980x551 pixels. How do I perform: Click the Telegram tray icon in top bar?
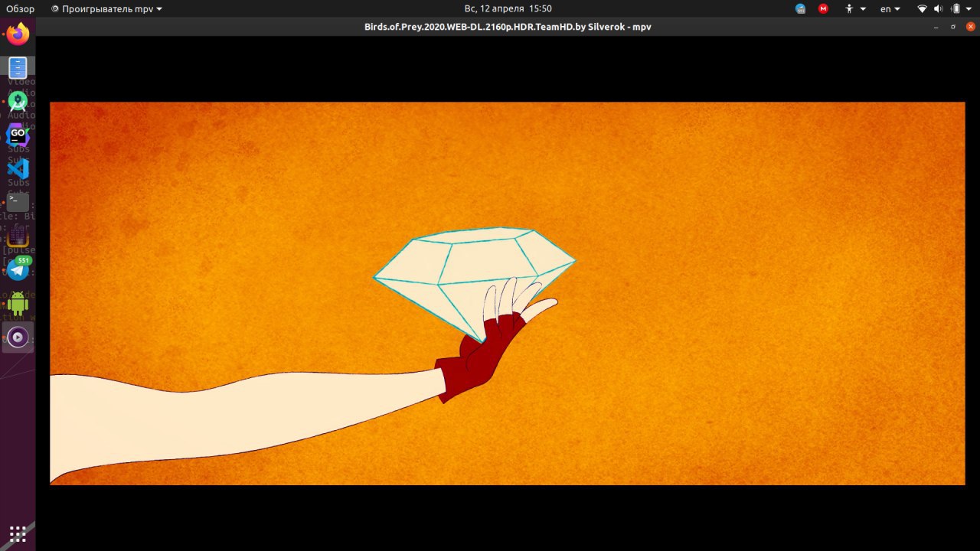pyautogui.click(x=800, y=8)
